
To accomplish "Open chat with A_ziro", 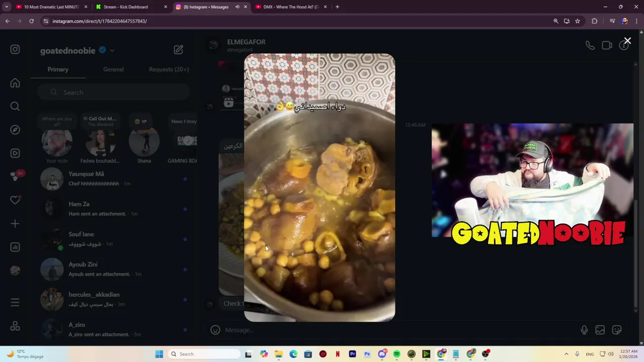I will click(114, 330).
